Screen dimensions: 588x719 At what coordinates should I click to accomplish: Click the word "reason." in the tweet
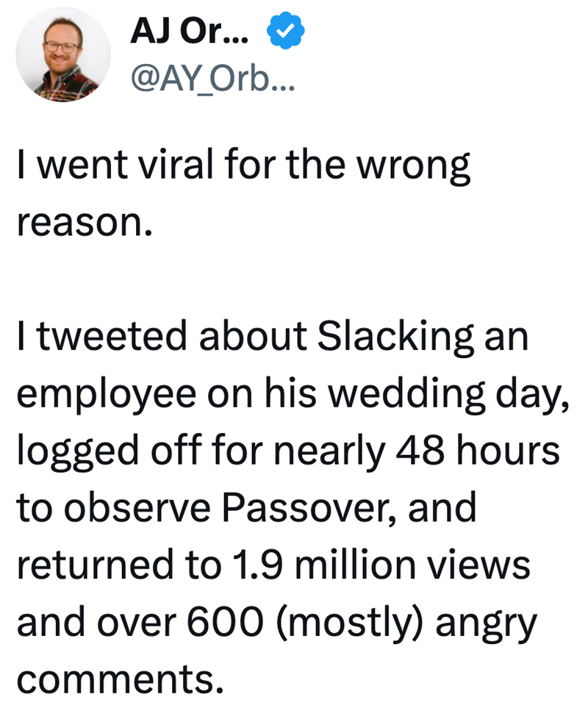(83, 220)
